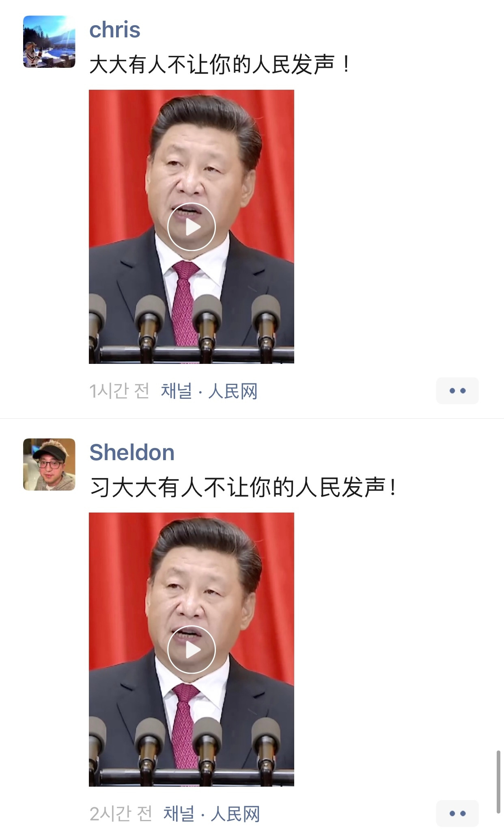The width and height of the screenshot is (504, 835).
Task: Open the video thumbnail in chris's post
Action: pyautogui.click(x=192, y=227)
